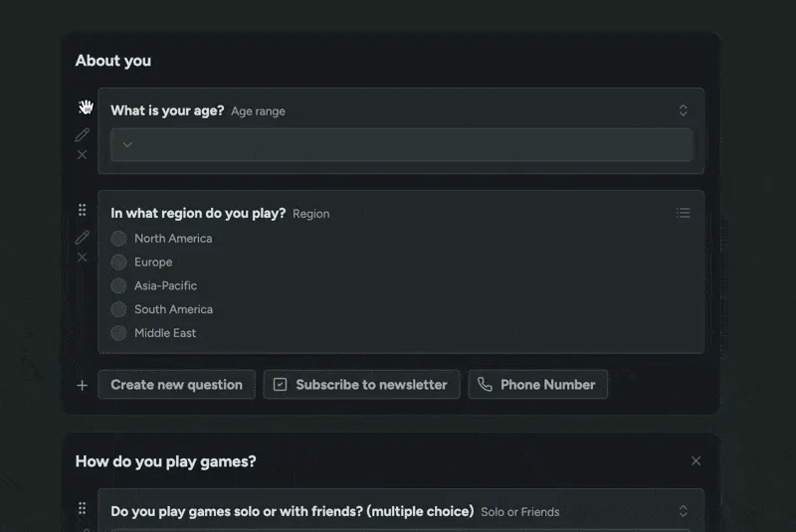Viewport: 796px width, 532px height.
Task: Close the How do you play games section
Action: 696,461
